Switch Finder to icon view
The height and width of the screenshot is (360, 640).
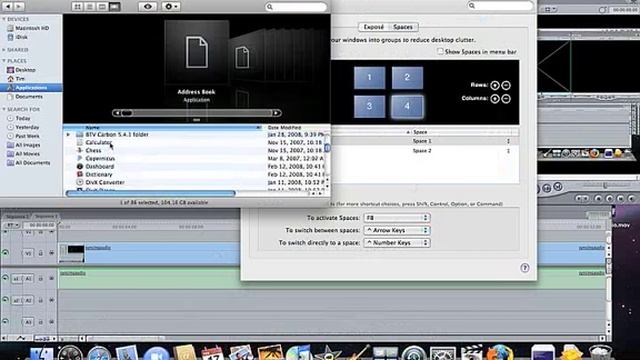pos(78,7)
